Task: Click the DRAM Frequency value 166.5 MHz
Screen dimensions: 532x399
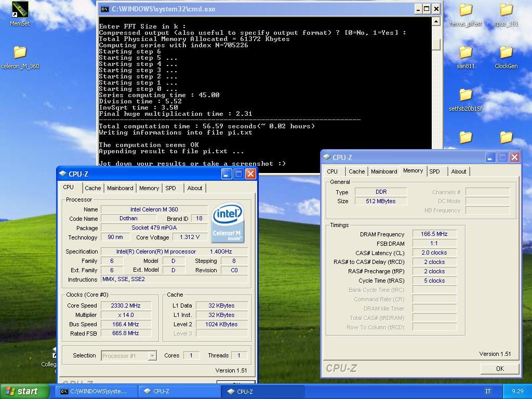Action: (434, 234)
